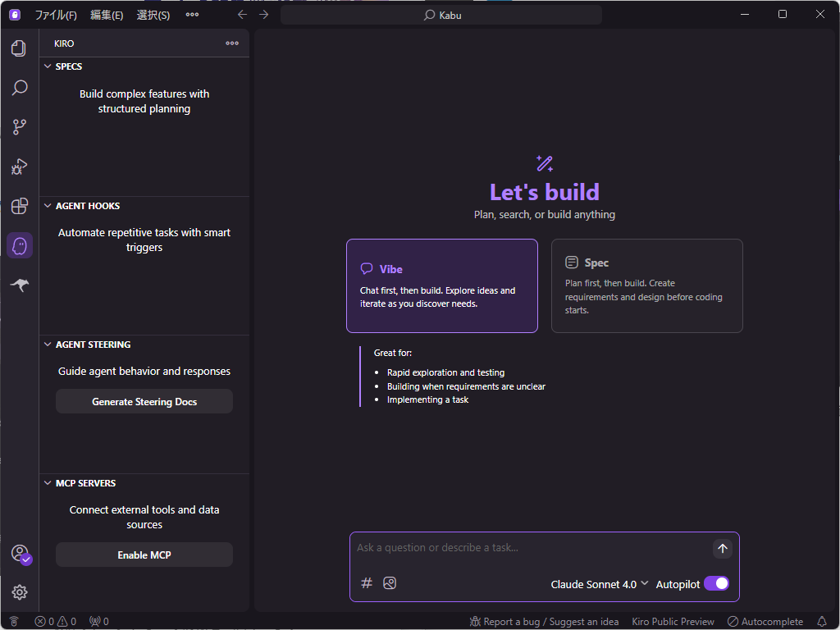Open the Extensions view icon
The height and width of the screenshot is (630, 840).
coord(20,206)
